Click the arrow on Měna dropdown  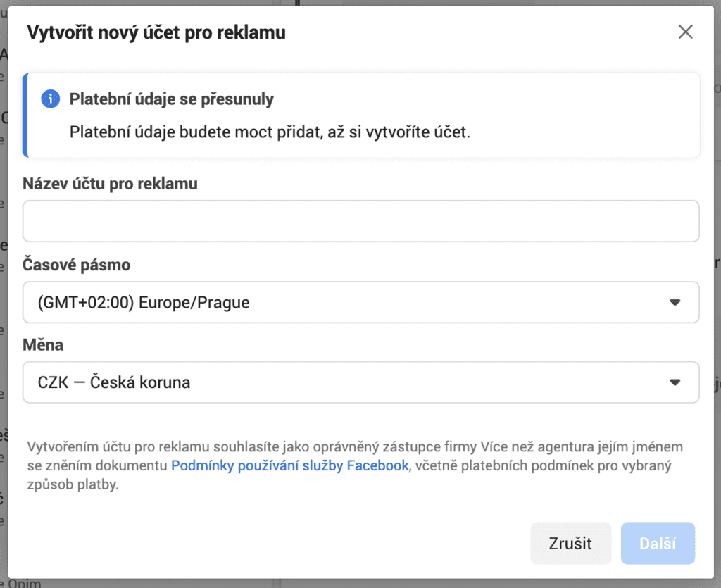675,382
